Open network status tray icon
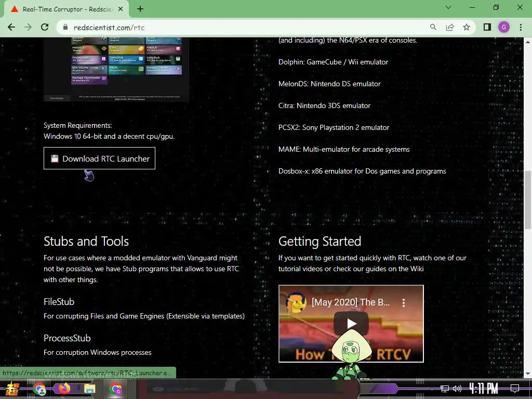 [445, 389]
